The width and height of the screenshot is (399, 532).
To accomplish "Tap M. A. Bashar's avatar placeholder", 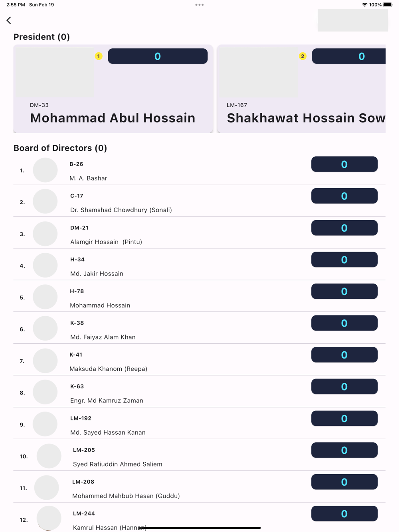I will coord(45,170).
